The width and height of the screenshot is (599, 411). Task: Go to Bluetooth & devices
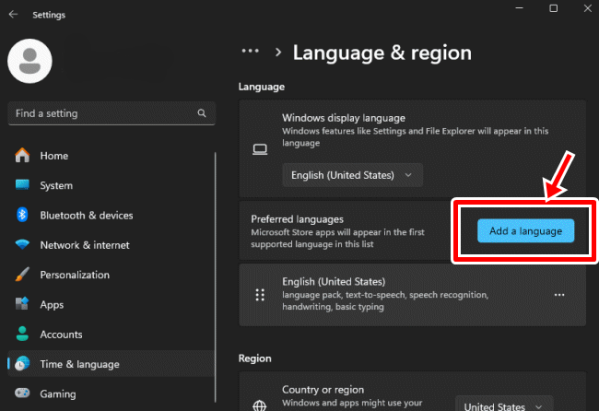tap(111, 215)
